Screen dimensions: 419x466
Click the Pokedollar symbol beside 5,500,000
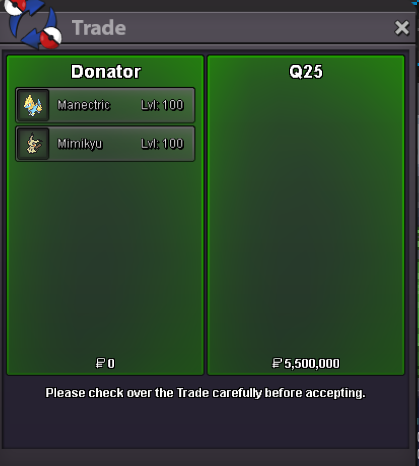277,363
